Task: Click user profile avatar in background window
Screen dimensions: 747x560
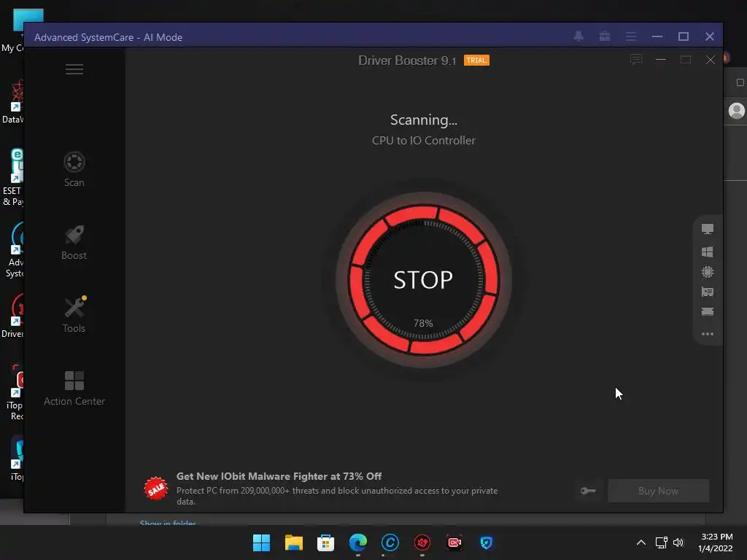Action: click(737, 111)
